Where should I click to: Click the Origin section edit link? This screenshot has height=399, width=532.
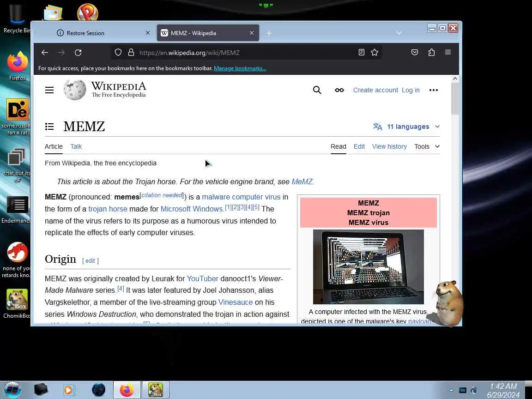click(x=90, y=261)
